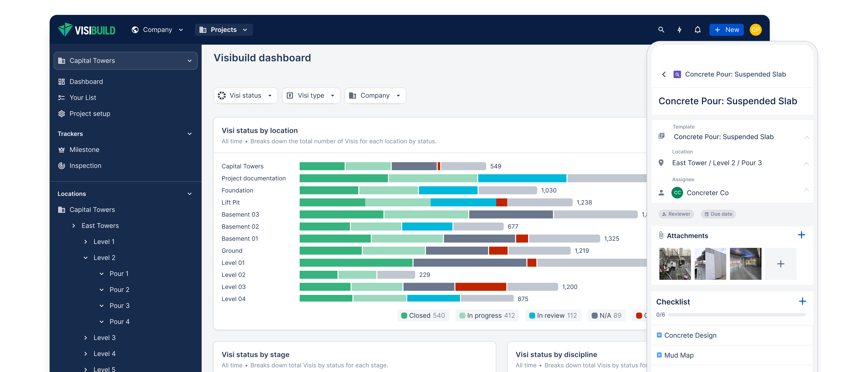Select Your List in the sidebar

[x=83, y=97]
